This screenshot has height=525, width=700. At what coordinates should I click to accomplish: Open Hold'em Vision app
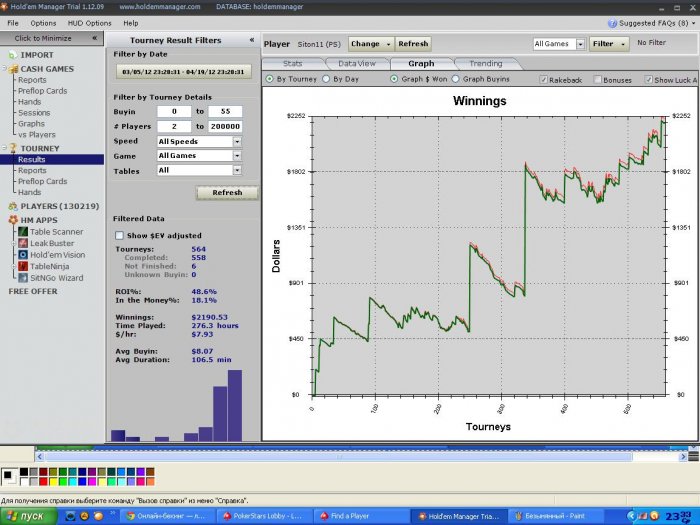(x=56, y=254)
